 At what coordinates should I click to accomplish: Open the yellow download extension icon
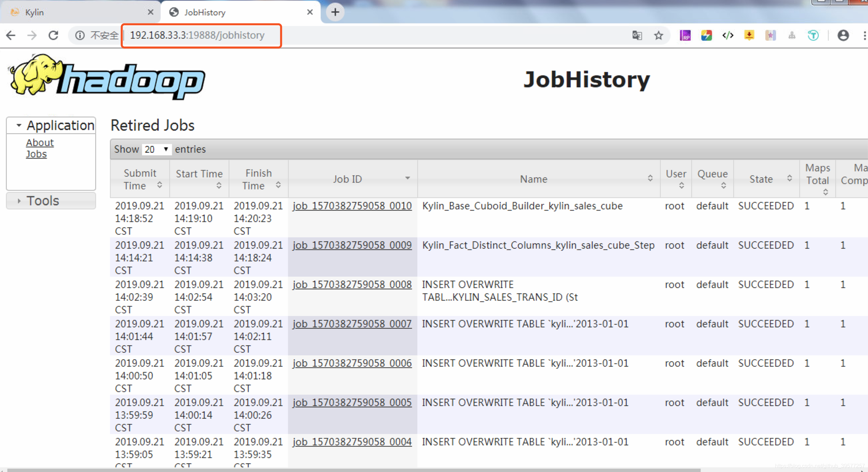(x=749, y=35)
